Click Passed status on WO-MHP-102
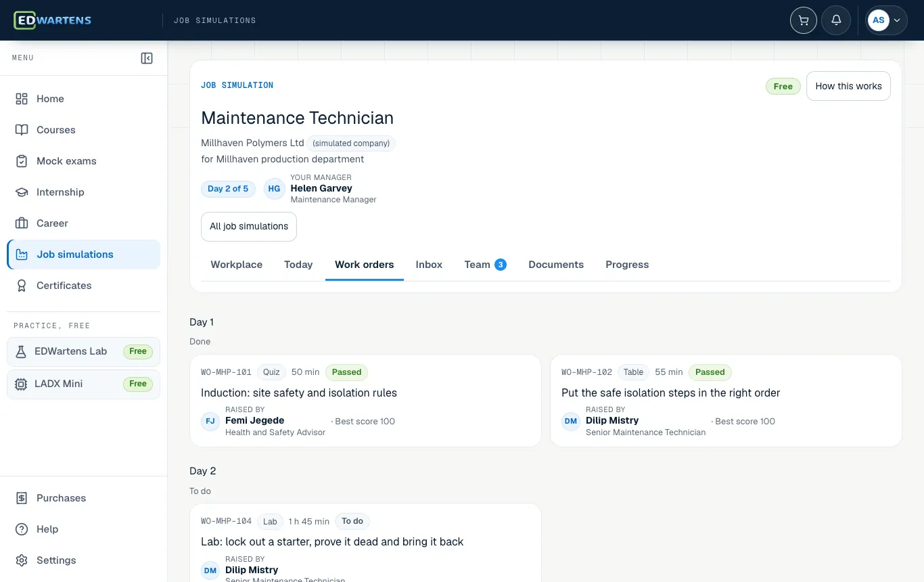 (710, 372)
